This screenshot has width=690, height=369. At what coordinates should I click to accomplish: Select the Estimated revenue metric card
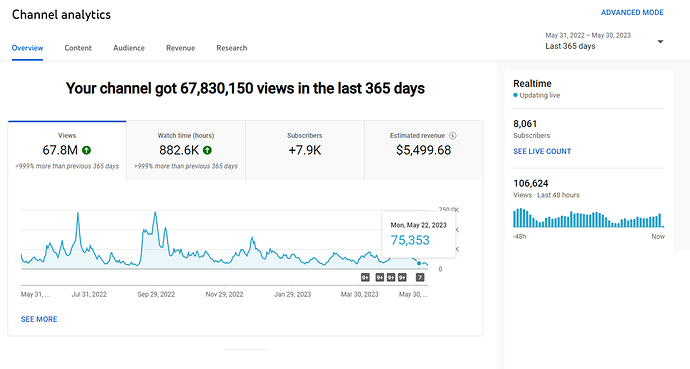point(423,150)
